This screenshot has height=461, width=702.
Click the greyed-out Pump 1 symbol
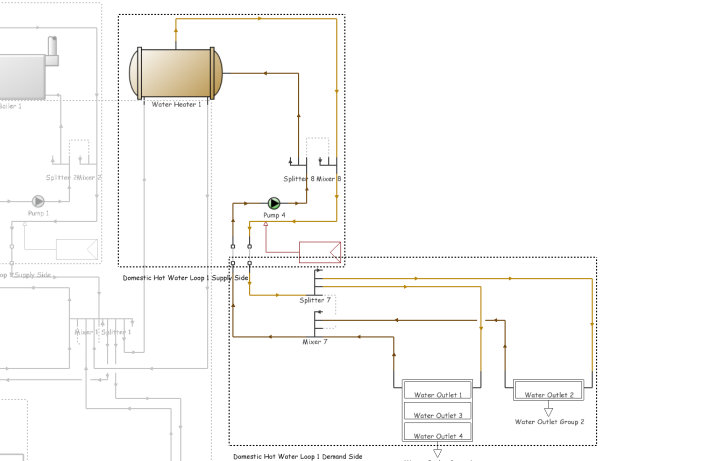click(39, 202)
